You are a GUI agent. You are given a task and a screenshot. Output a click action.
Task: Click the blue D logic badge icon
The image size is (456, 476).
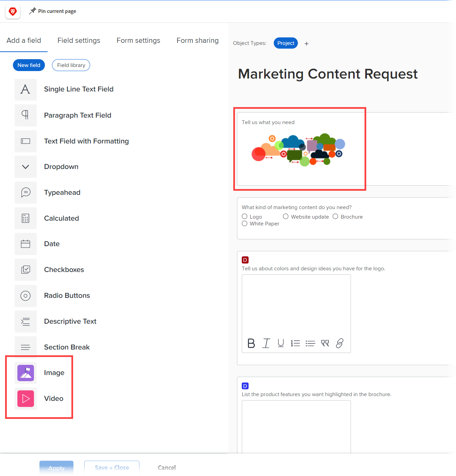pyautogui.click(x=245, y=386)
